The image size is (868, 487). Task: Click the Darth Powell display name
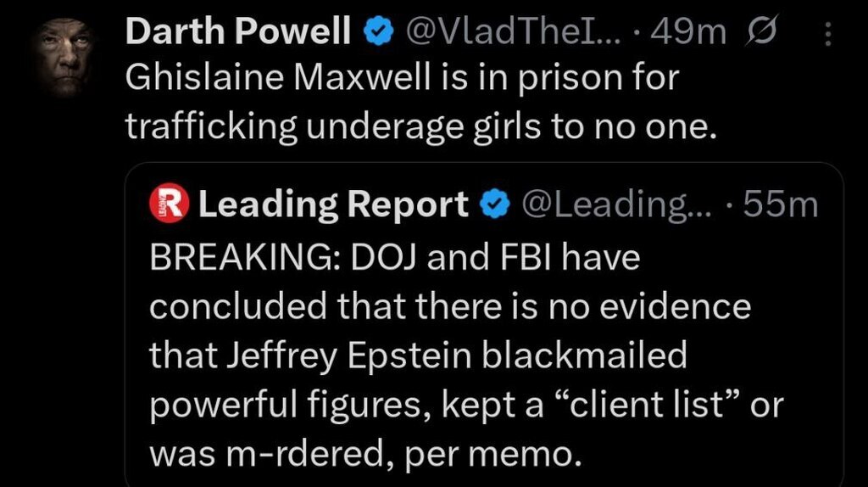pos(237,32)
